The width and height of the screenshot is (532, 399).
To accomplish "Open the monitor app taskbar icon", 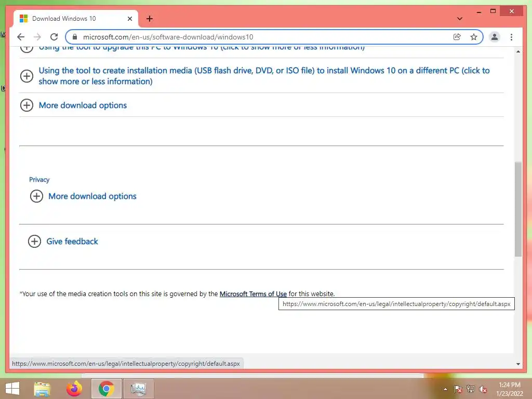I will tap(138, 389).
